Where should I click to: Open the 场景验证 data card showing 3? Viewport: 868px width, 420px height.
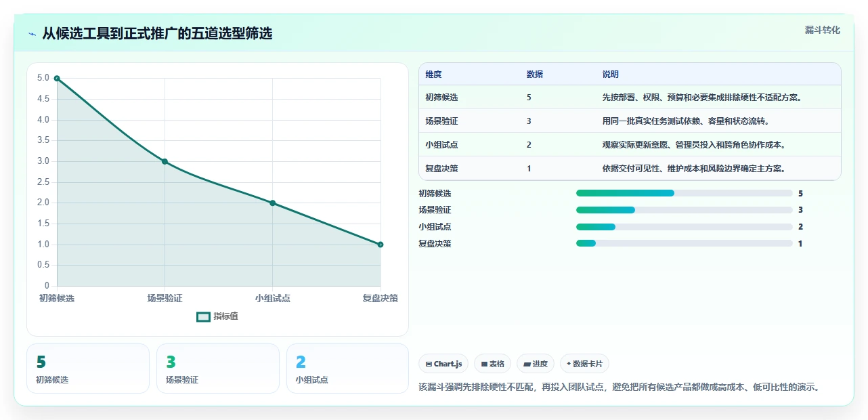218,369
